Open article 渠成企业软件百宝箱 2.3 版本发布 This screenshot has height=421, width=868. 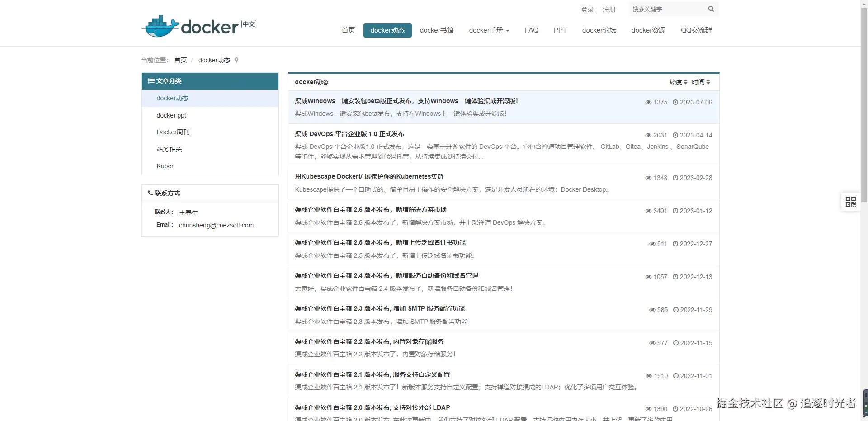(380, 308)
